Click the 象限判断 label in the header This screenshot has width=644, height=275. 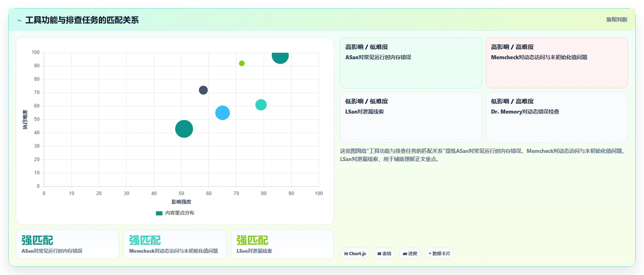click(x=616, y=19)
